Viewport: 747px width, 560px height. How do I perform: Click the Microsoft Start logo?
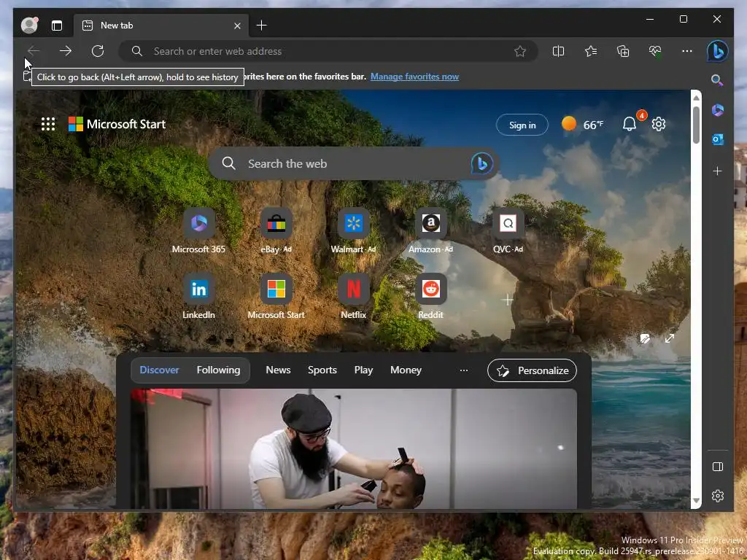(x=117, y=124)
